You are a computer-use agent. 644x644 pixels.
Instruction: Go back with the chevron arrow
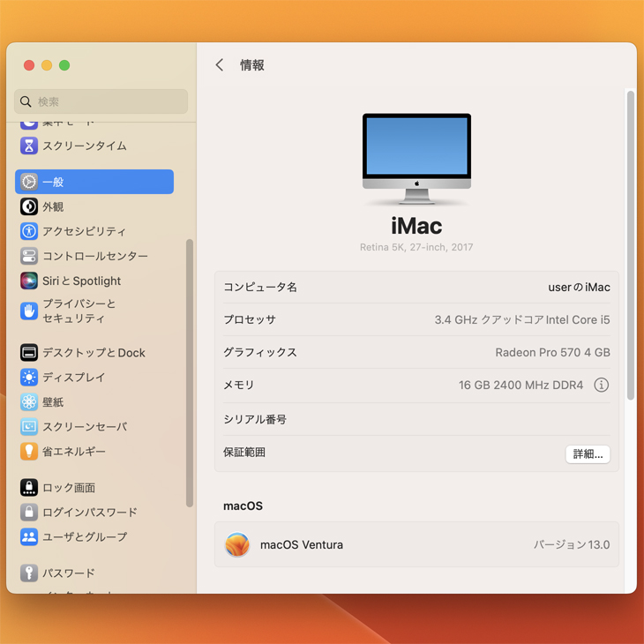220,64
